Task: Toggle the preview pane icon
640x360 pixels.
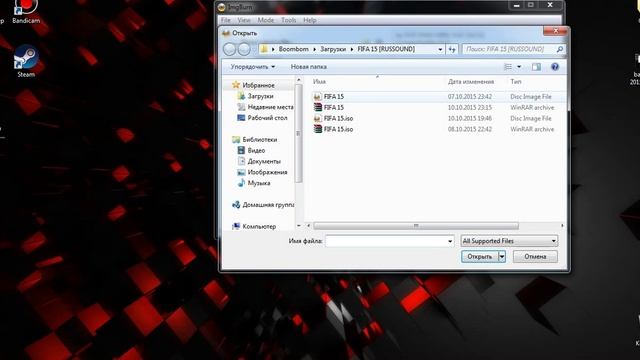Action: [x=536, y=67]
